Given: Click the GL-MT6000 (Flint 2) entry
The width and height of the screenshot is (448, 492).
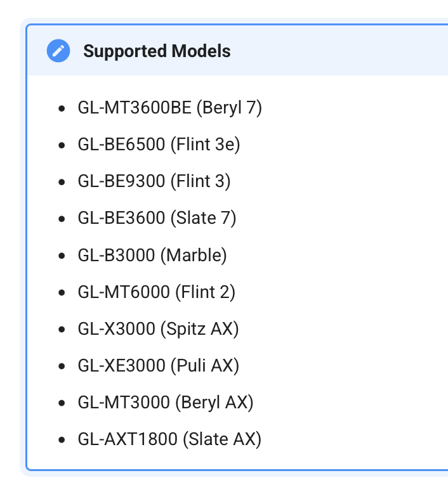Looking at the screenshot, I should click(x=157, y=292).
